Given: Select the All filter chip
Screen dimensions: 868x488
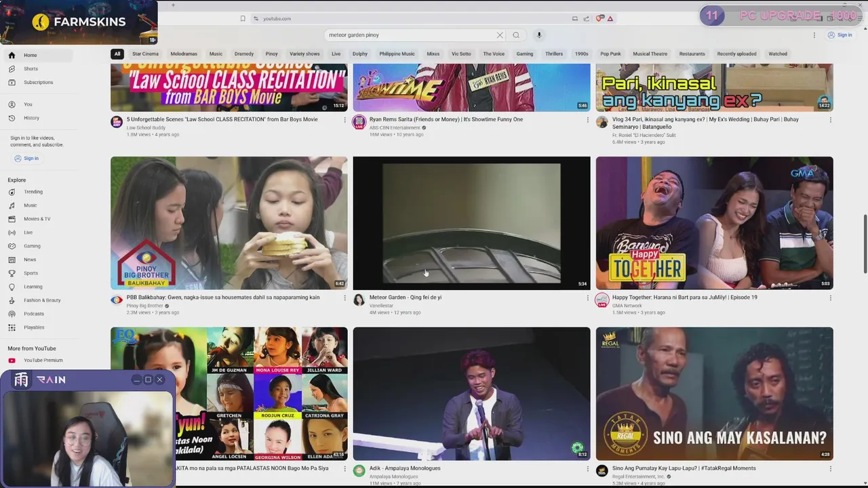Looking at the screenshot, I should click(x=117, y=54).
